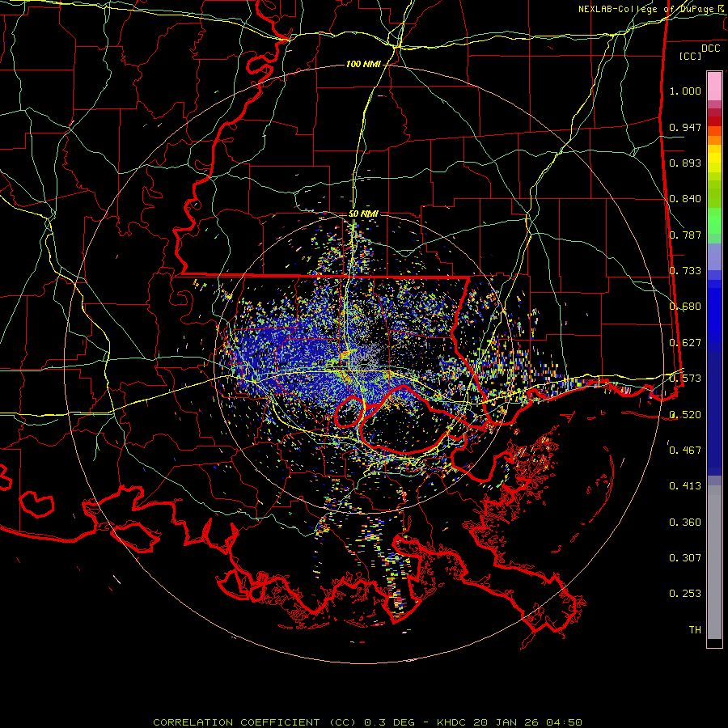Select the 0.893 scale label
Image resolution: width=728 pixels, height=728 pixels.
coord(685,163)
